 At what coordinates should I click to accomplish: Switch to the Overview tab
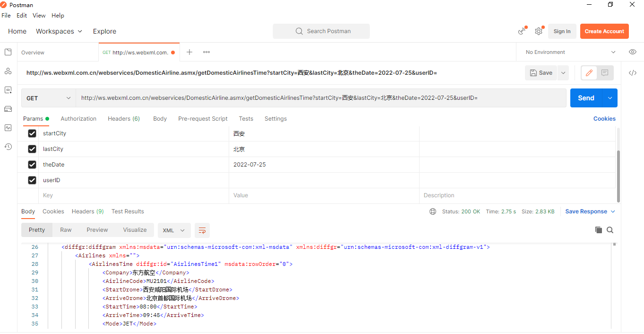tap(33, 53)
